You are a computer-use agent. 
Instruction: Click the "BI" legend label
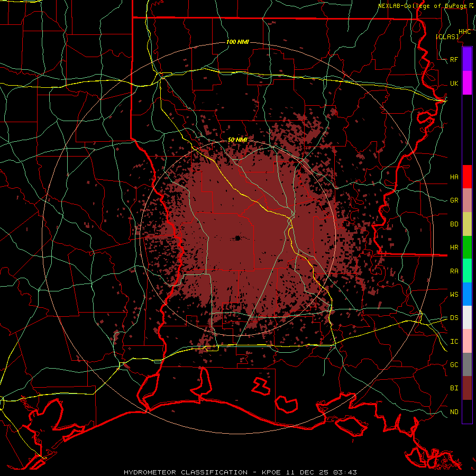tap(454, 388)
